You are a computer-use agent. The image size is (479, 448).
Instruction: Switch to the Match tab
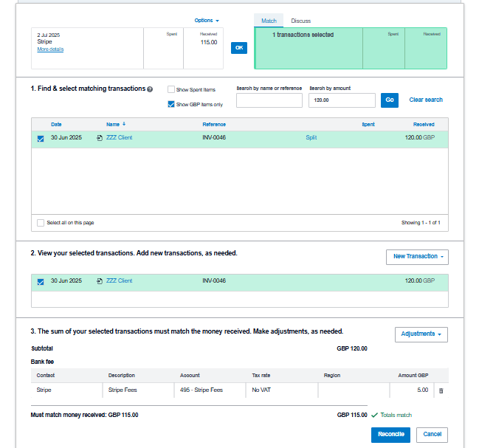[269, 21]
